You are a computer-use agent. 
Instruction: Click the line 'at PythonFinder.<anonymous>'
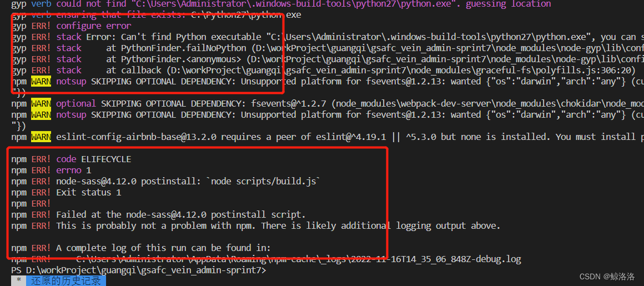tap(328, 59)
